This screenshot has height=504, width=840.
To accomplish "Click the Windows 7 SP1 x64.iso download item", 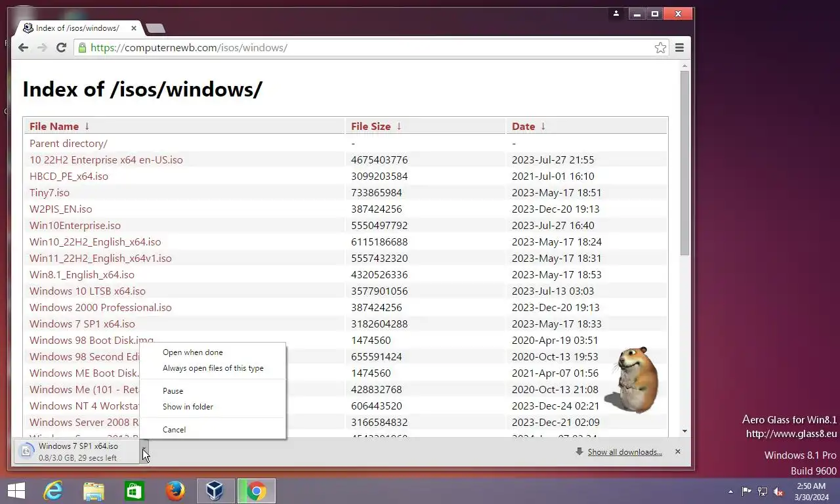I will coord(77,451).
